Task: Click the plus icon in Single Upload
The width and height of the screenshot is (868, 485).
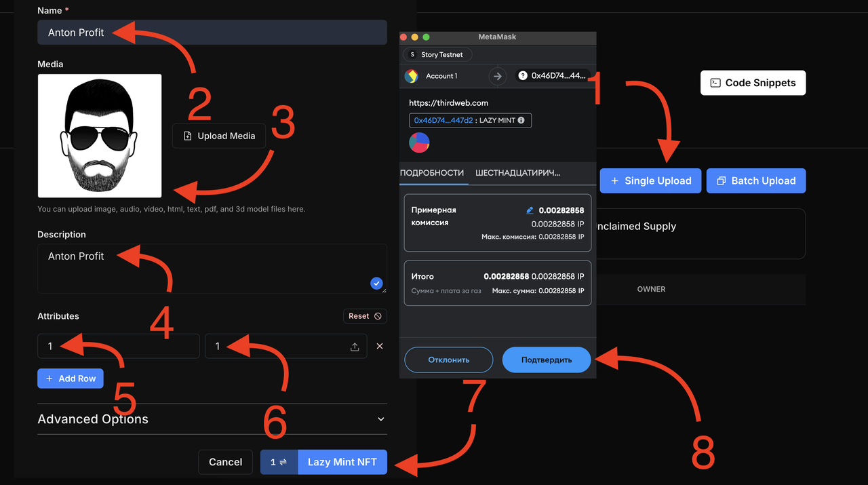Action: pyautogui.click(x=614, y=181)
